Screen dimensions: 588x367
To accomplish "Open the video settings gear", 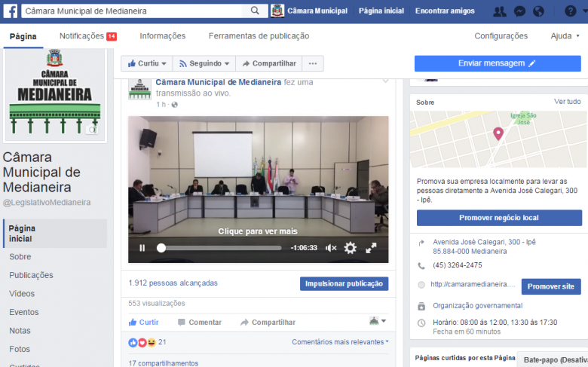I will [351, 248].
